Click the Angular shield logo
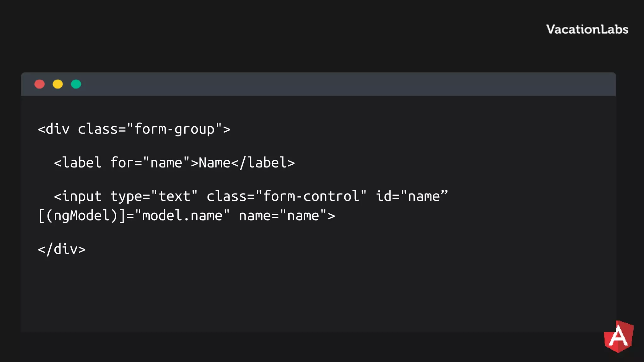Viewport: 644px width, 362px height. [x=619, y=337]
